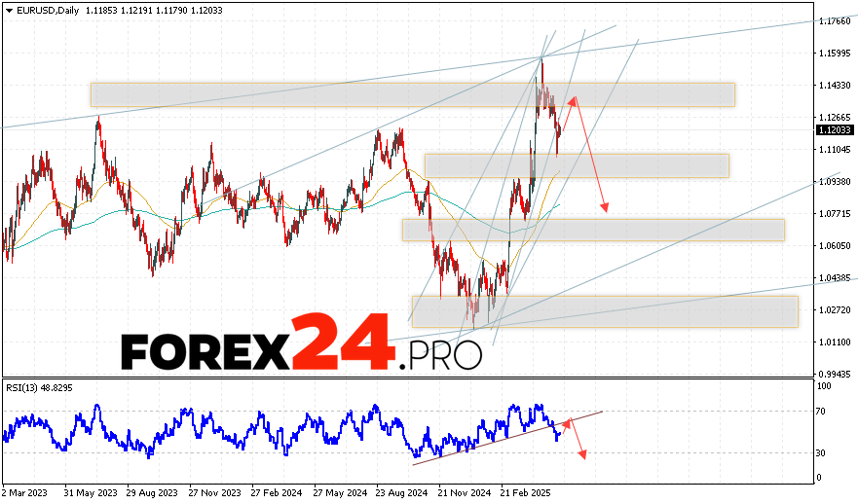
Task: Click the 2 Mar 2023 date label
Action: [26, 495]
